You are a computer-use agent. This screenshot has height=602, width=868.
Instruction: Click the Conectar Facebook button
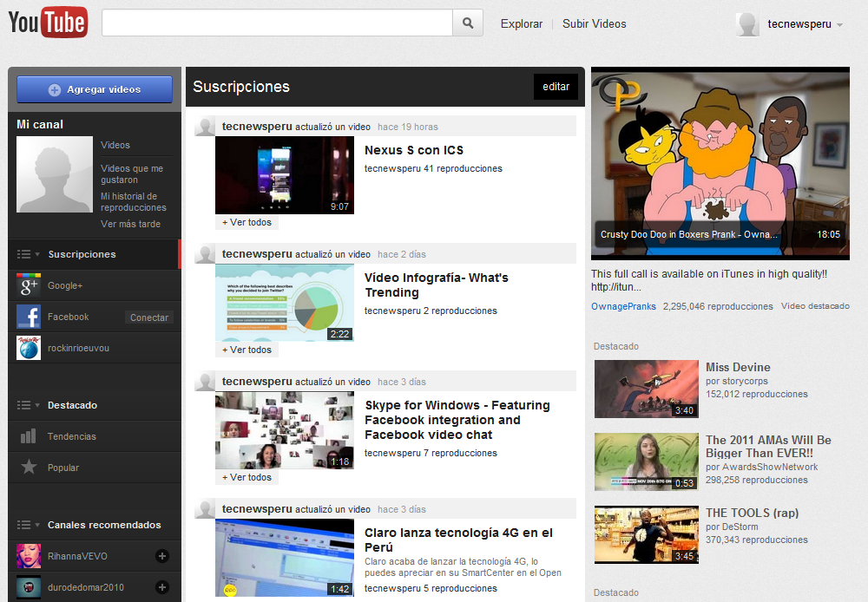149,317
